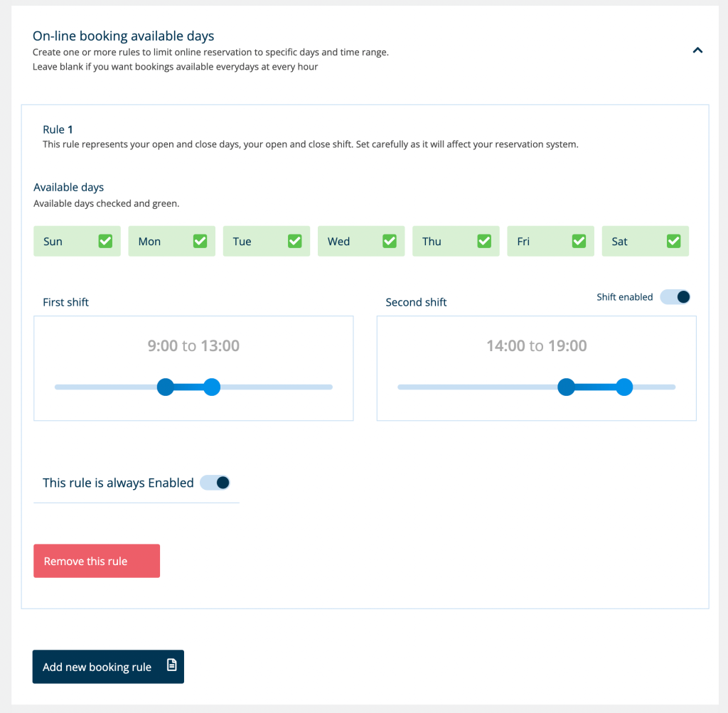Screen dimensions: 728x713
Task: Uncheck the green checkmark on Sun
Action: (x=105, y=241)
